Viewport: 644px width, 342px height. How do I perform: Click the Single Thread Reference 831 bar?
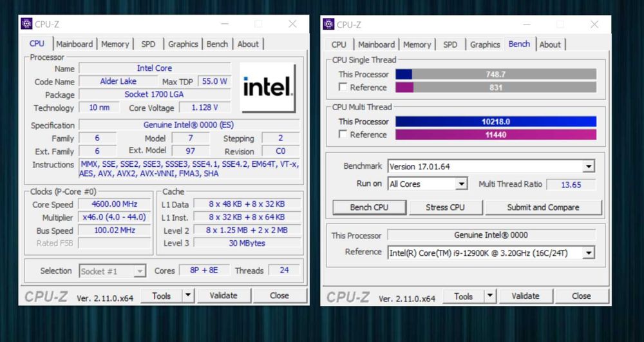click(496, 87)
